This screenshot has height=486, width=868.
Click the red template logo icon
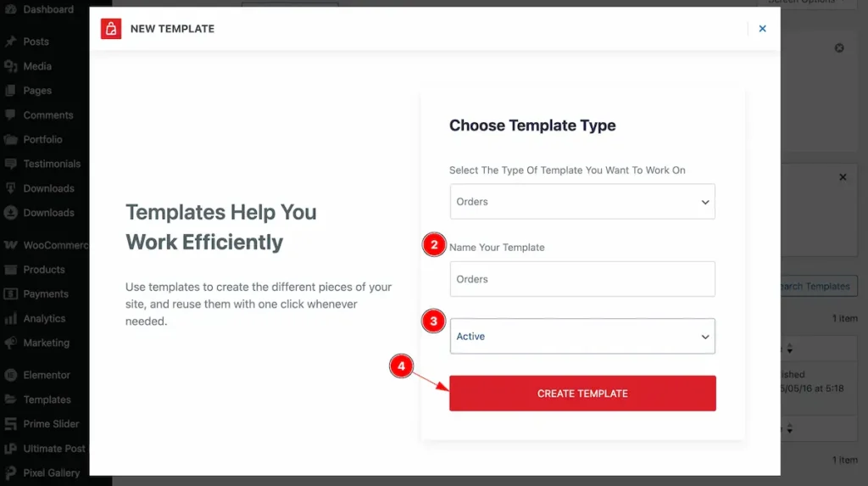(x=111, y=29)
